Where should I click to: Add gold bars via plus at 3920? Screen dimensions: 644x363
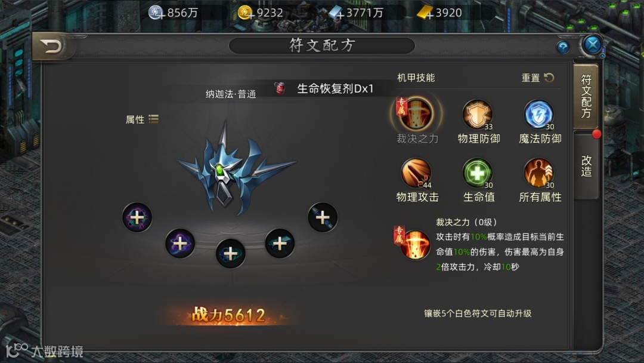[x=429, y=16]
